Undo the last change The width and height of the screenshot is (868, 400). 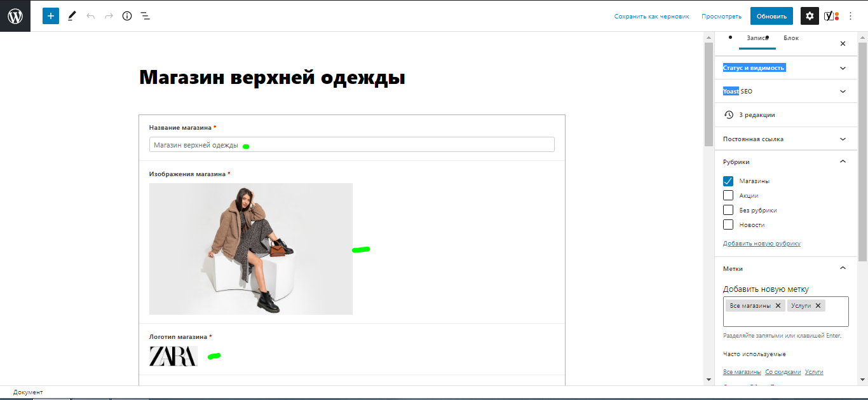tap(90, 16)
